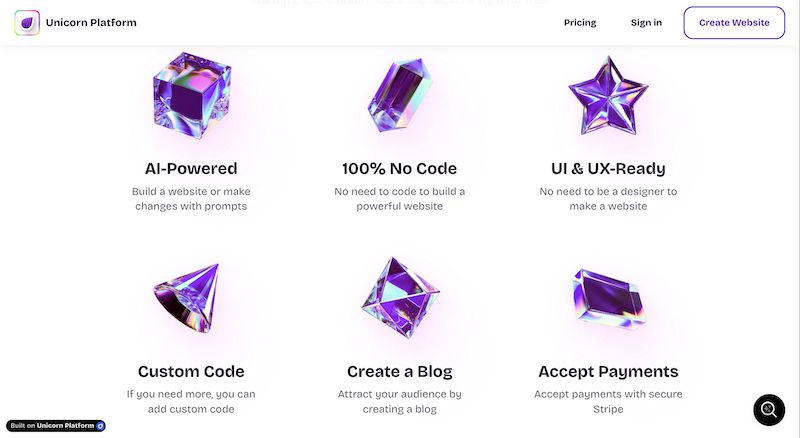Click the 100% No Code crystal icon
The width and height of the screenshot is (800, 438).
399,97
